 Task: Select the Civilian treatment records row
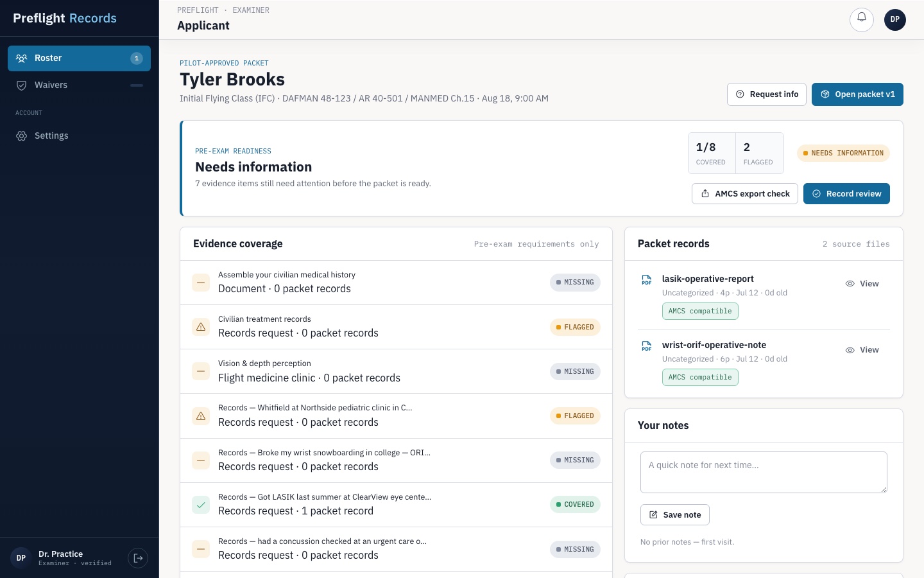click(396, 328)
